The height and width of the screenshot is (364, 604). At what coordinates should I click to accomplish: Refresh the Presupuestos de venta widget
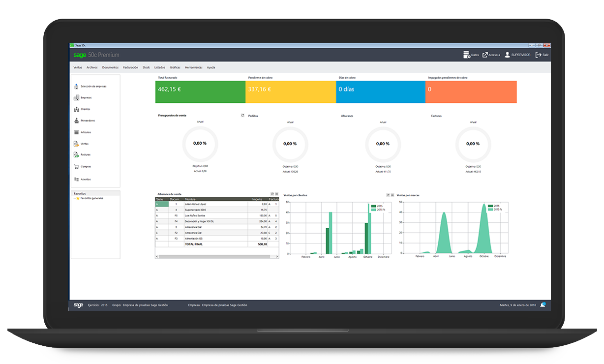pyautogui.click(x=242, y=115)
